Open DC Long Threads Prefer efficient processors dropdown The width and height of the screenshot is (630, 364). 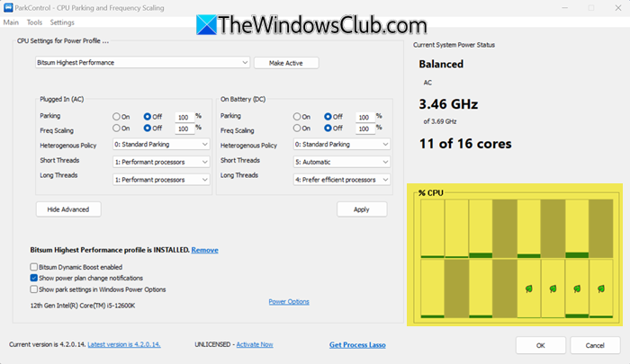coord(341,180)
